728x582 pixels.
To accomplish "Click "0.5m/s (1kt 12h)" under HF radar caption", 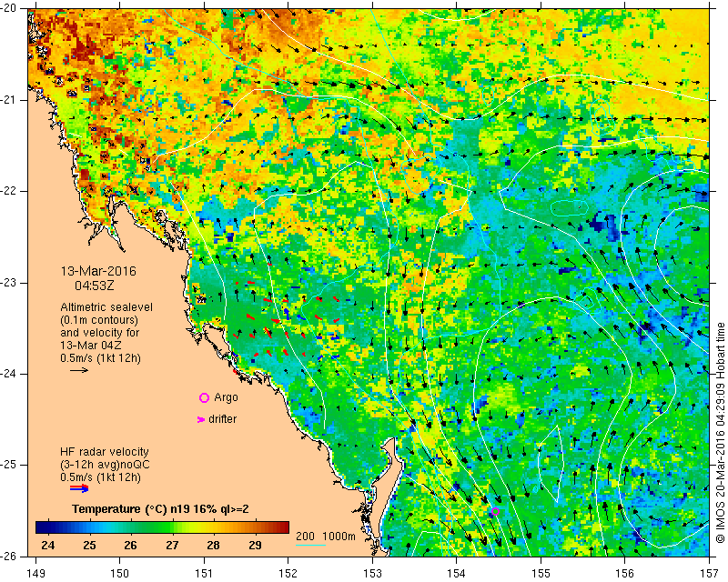I will tap(100, 477).
